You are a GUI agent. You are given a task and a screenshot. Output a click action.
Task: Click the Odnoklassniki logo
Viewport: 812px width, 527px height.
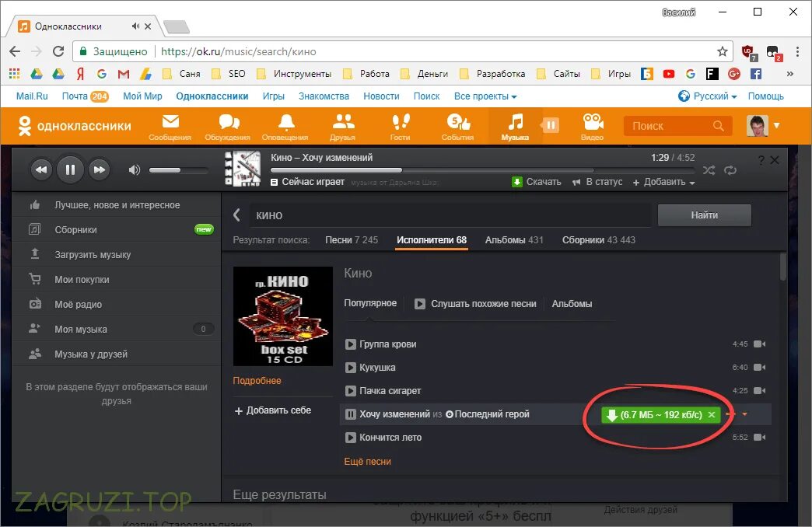coord(74,126)
